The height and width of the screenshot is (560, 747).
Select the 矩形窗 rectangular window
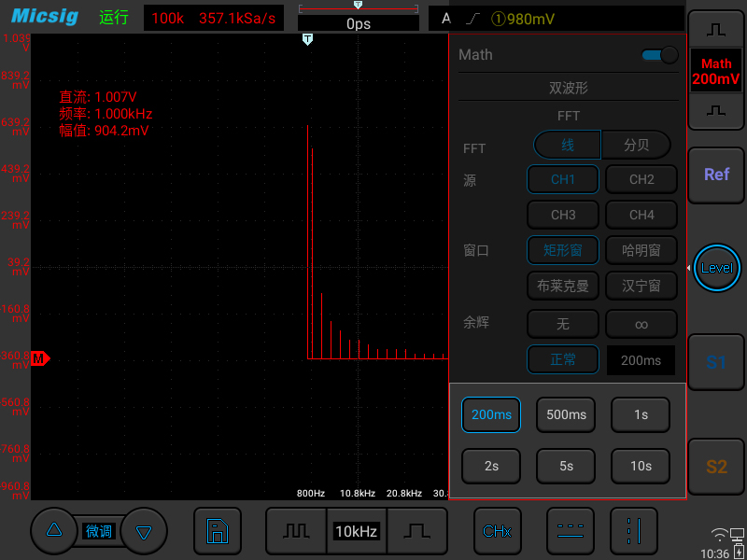[x=563, y=250]
